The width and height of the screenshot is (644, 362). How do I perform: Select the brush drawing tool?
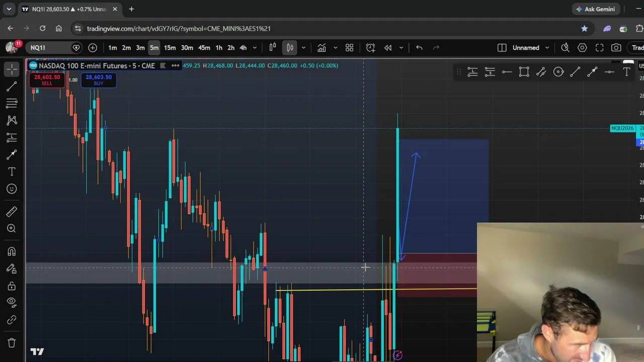[x=12, y=154]
